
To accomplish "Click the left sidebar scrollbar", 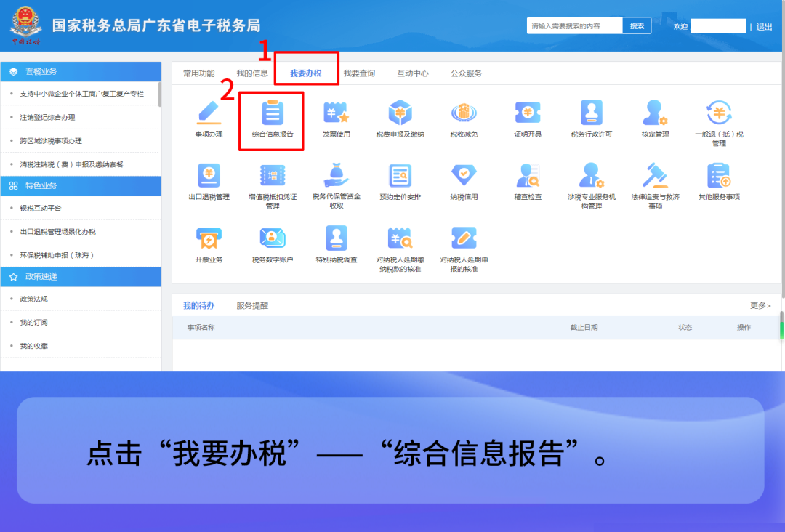I will coord(160,94).
